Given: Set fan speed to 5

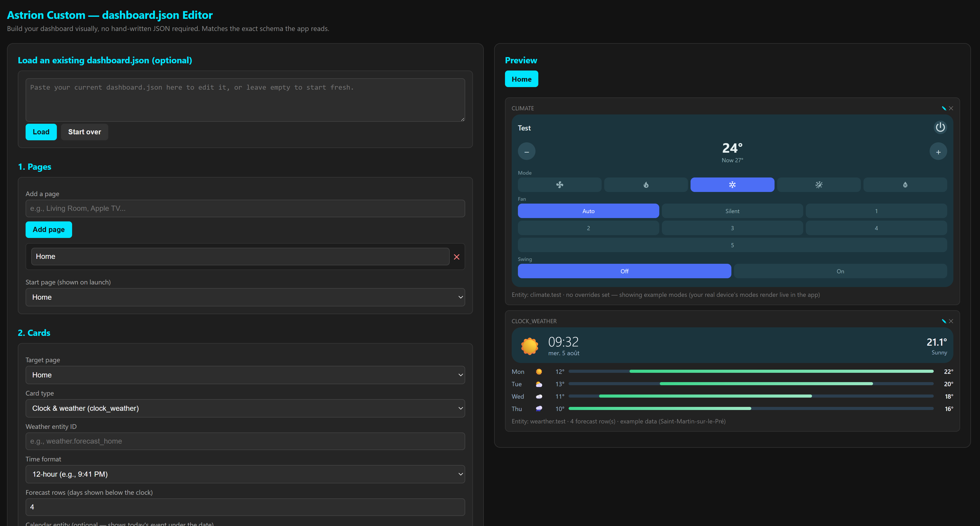Looking at the screenshot, I should [x=732, y=245].
